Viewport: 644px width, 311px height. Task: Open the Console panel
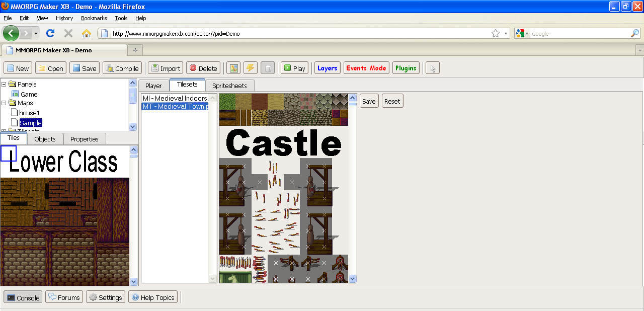click(x=23, y=297)
